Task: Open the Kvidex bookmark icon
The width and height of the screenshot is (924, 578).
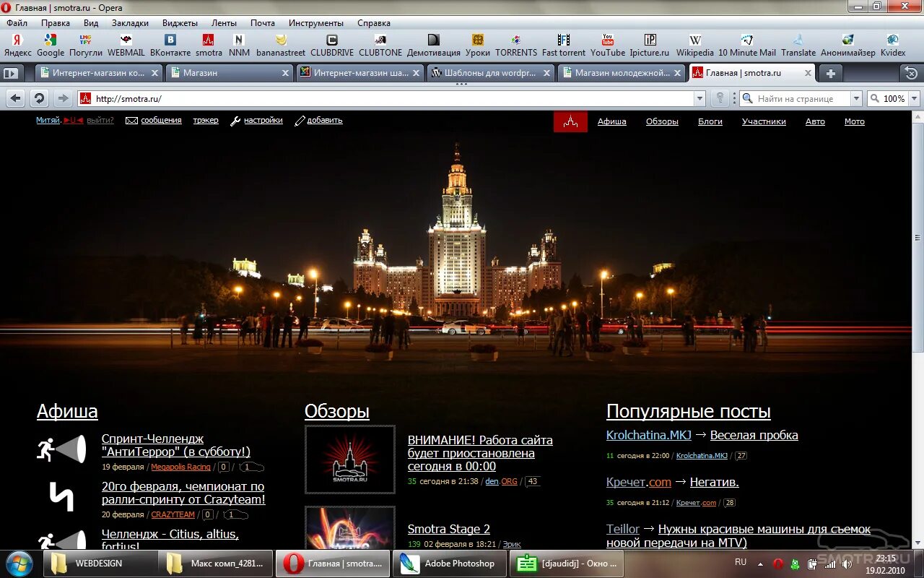Action: [x=893, y=40]
